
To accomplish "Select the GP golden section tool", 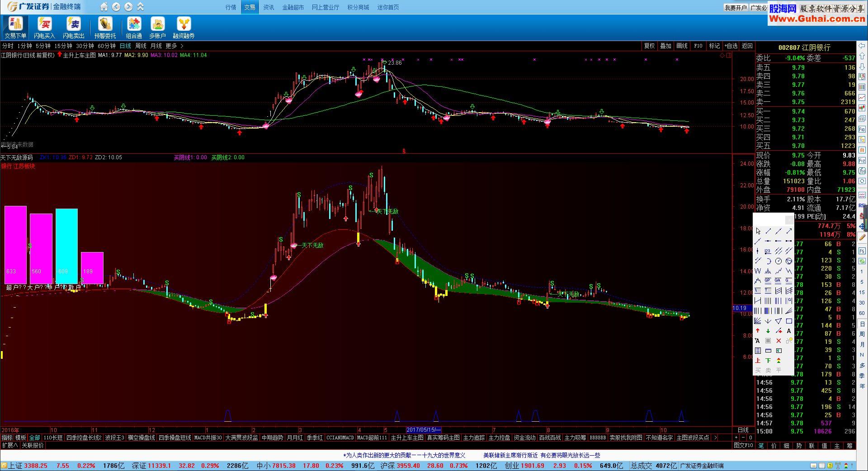I will 768,281.
